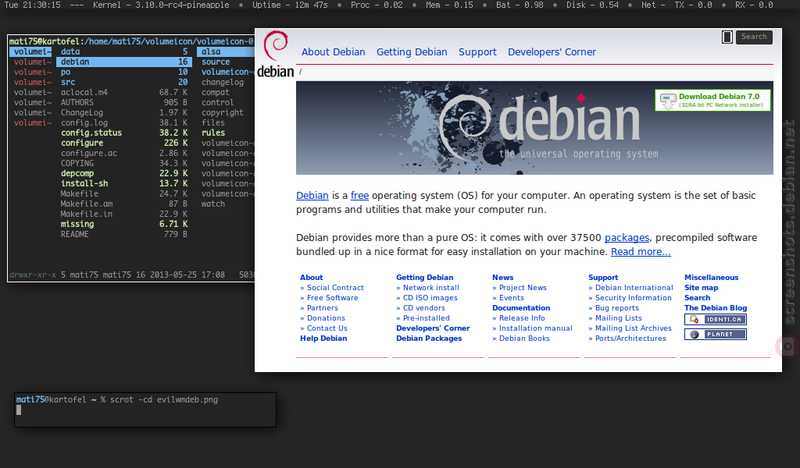The height and width of the screenshot is (468, 800).
Task: Select 'AUTHORS' in the file list
Action: tap(124, 103)
